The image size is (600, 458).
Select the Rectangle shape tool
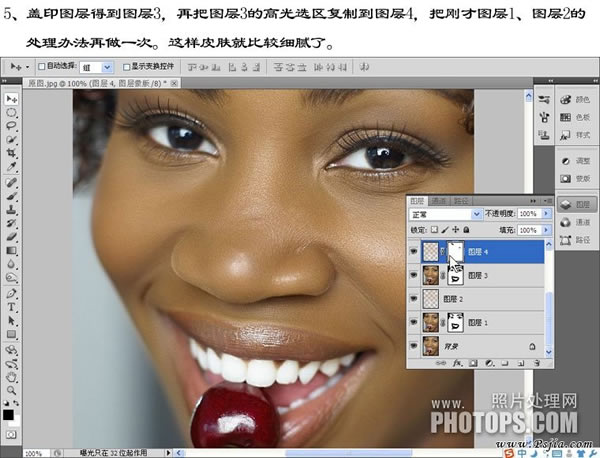click(11, 334)
